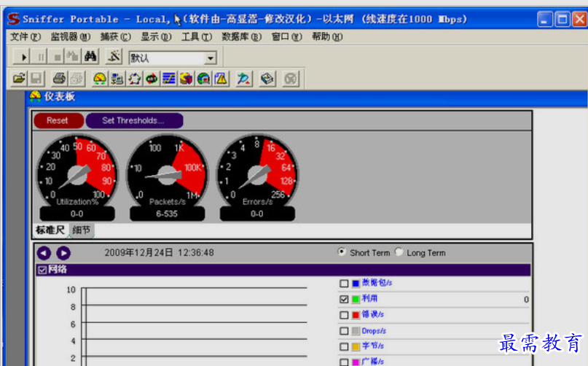Stop capture with the square stop button
The height and width of the screenshot is (366, 588).
click(57, 57)
